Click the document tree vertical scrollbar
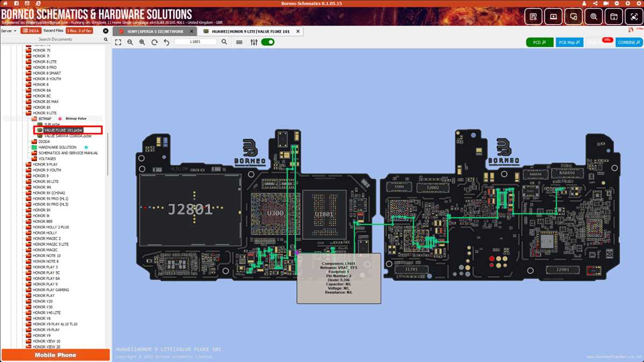 pos(108,153)
